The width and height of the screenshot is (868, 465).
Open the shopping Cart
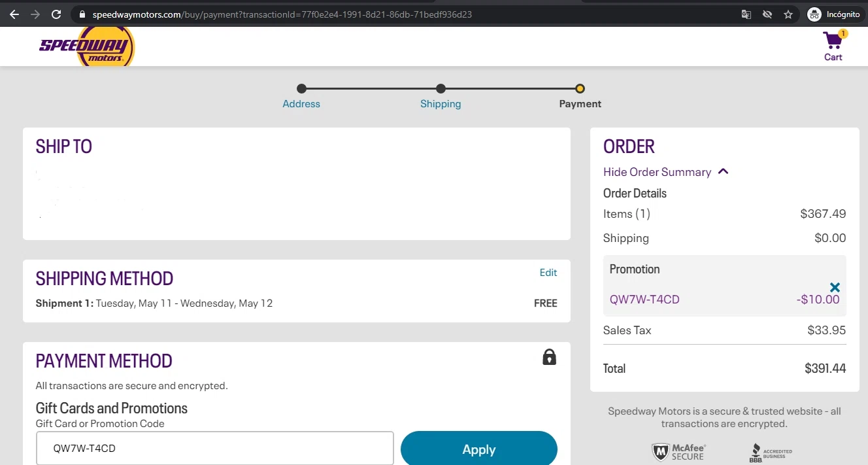click(833, 46)
